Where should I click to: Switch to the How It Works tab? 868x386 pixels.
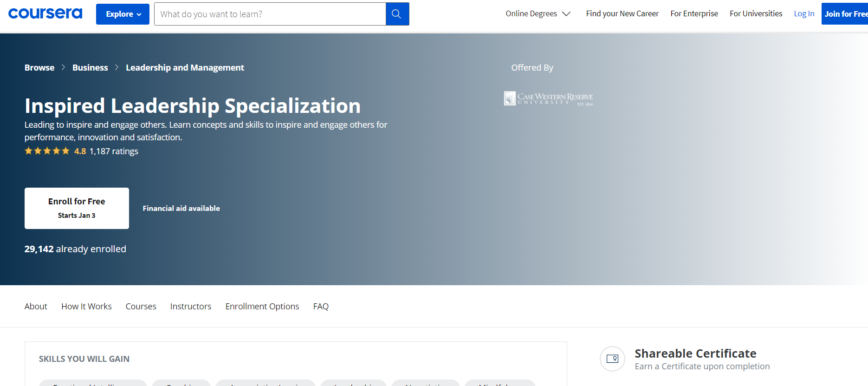coord(86,306)
